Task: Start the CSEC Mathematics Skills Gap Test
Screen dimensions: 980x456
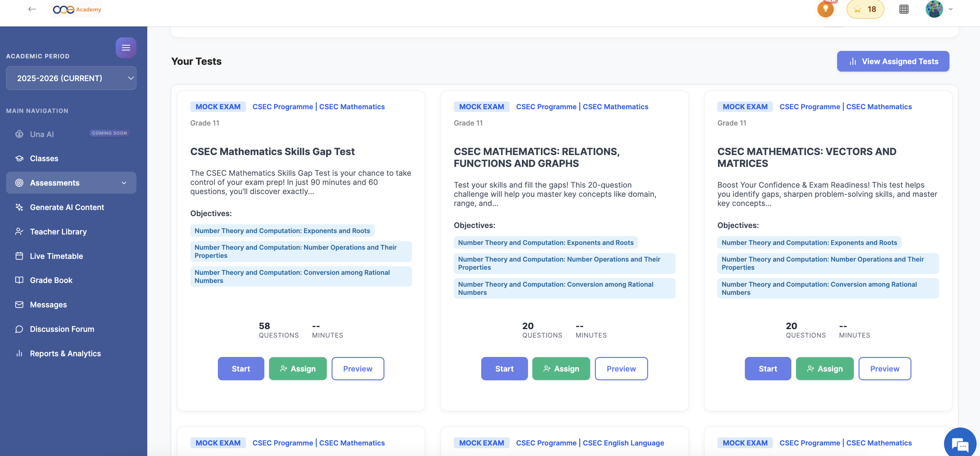Action: (x=241, y=368)
